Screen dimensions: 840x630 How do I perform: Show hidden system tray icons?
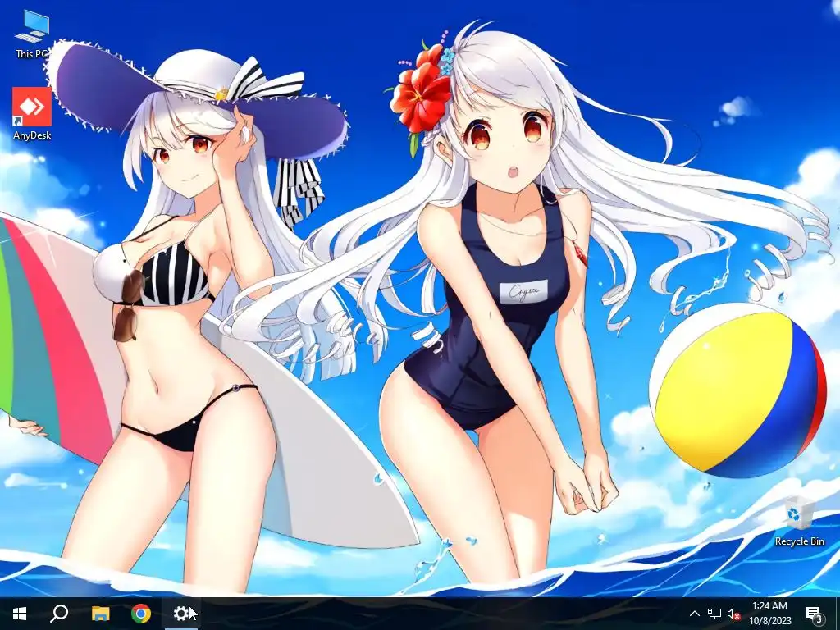tap(694, 614)
